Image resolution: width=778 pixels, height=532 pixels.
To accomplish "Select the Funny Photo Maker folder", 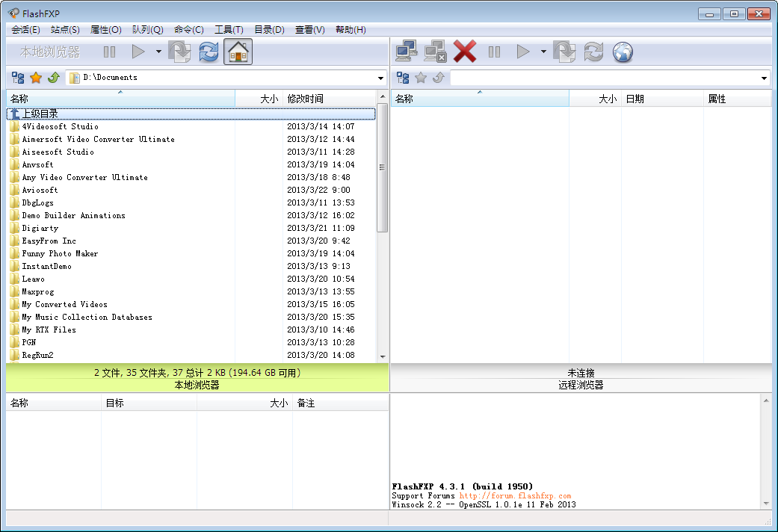I will pos(191,253).
